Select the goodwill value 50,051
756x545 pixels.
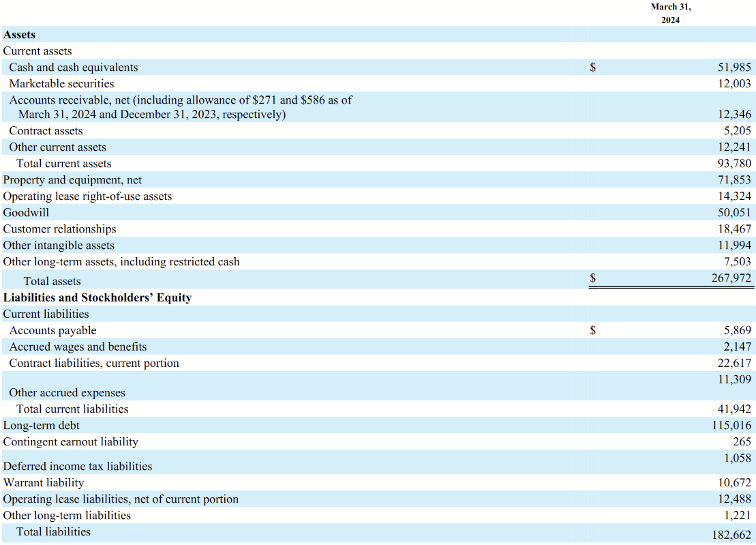coord(734,213)
